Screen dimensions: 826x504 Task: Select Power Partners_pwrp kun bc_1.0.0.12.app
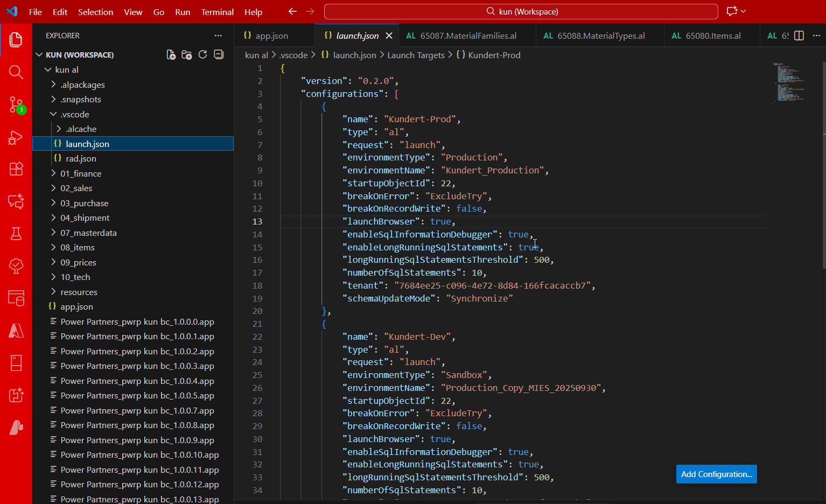tap(139, 484)
